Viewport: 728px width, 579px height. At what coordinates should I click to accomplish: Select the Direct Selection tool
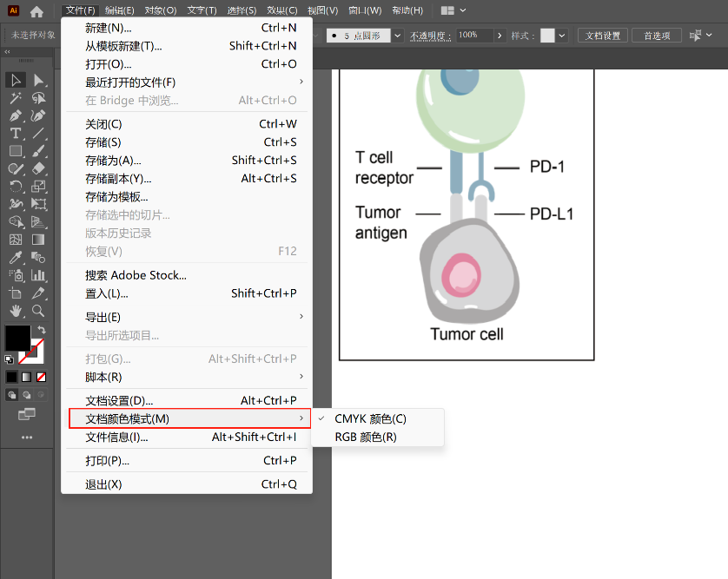[x=38, y=81]
